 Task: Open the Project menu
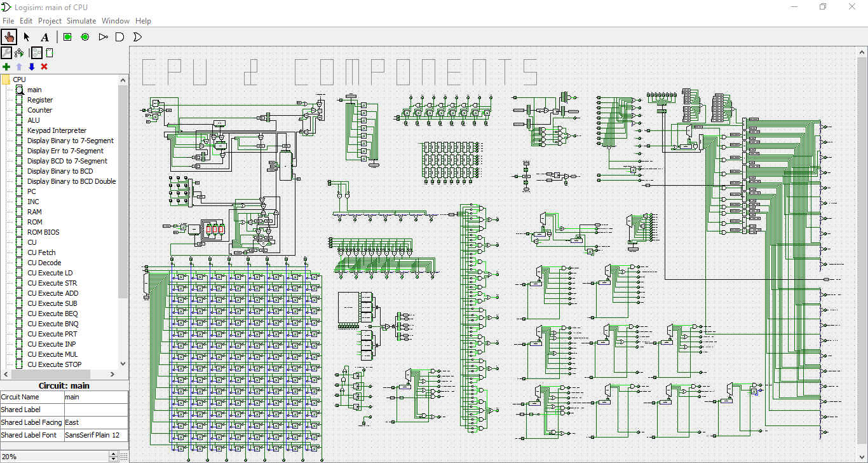pos(50,21)
